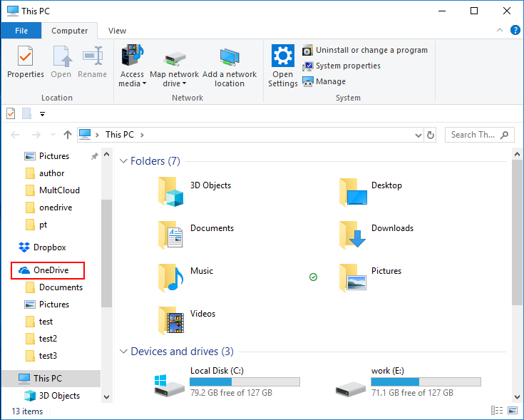Open recent locations dropdown arrow
Viewport: 524px width, 420px height.
(53, 135)
